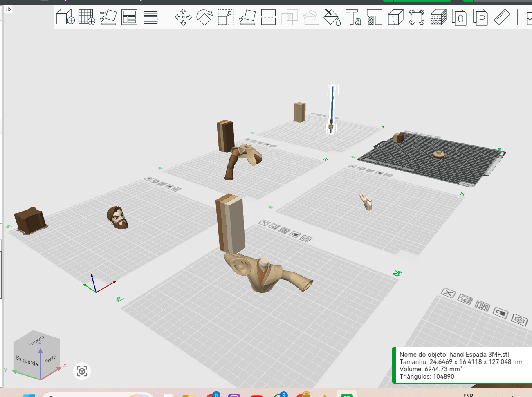The height and width of the screenshot is (397, 532).
Task: Click the fit-view cube icon near the view cube
Action: click(x=82, y=371)
